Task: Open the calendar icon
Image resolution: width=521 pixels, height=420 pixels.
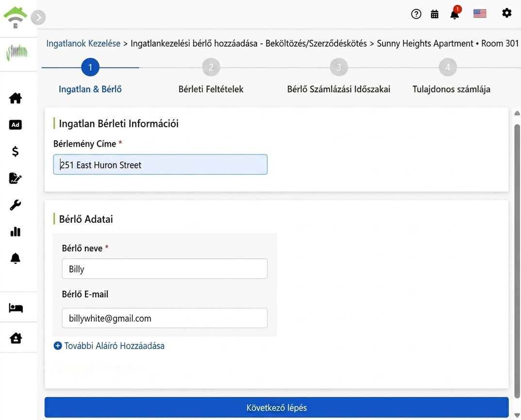Action: 434,14
